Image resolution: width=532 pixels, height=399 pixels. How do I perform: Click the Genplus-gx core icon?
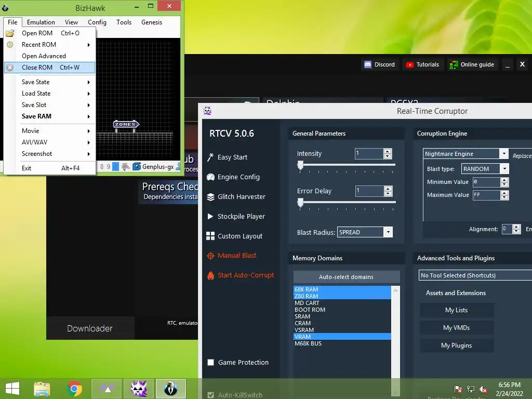coord(137,167)
